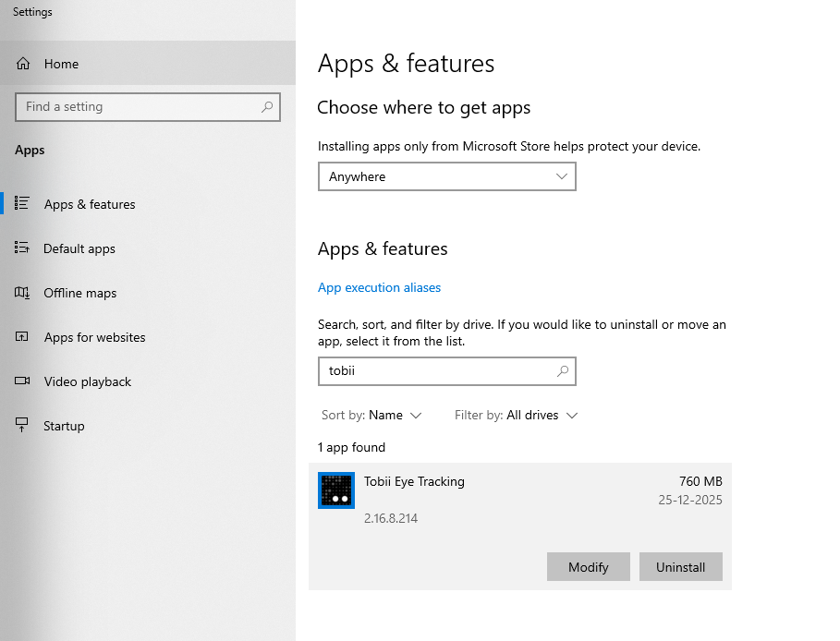Go to Default apps section

pos(148,248)
